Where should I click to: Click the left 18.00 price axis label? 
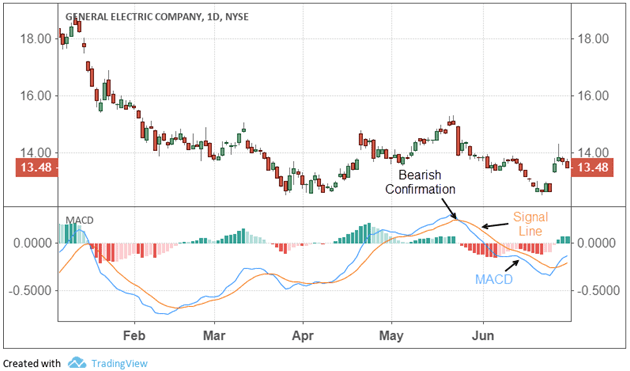coord(36,39)
